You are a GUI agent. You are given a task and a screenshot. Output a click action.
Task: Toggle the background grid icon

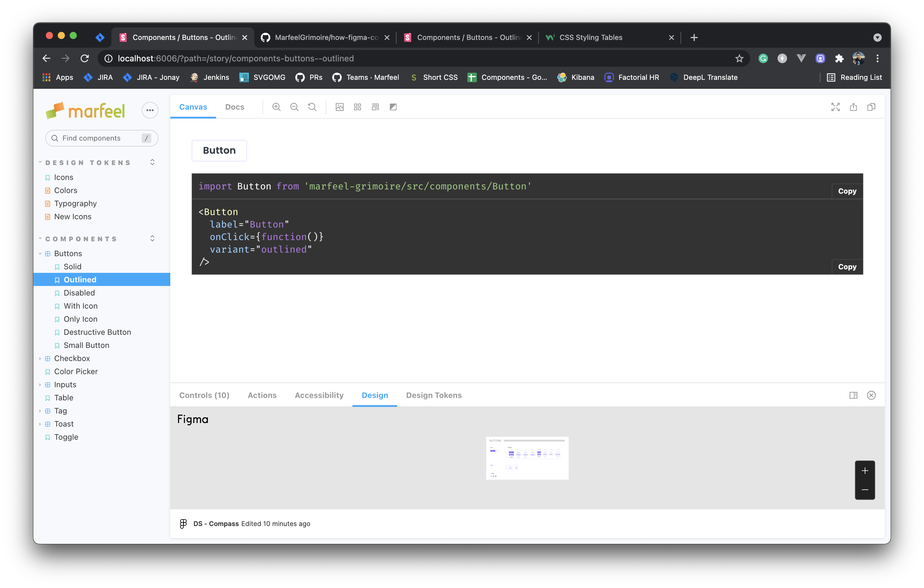pos(358,107)
